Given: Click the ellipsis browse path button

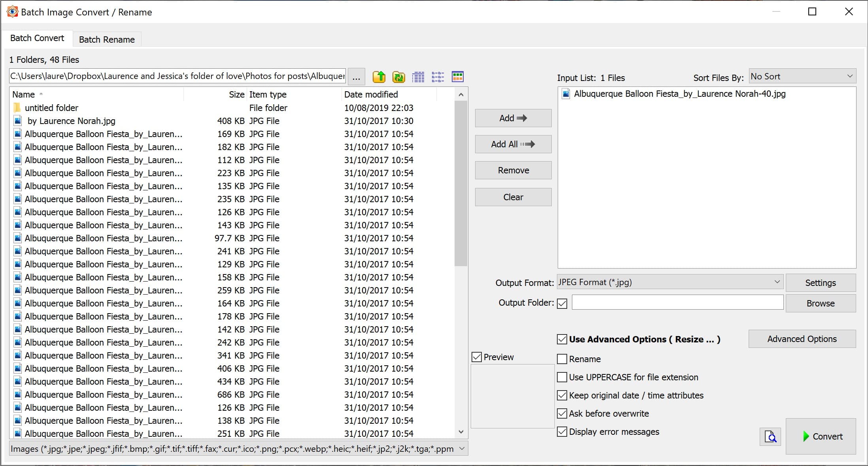Looking at the screenshot, I should (356, 77).
